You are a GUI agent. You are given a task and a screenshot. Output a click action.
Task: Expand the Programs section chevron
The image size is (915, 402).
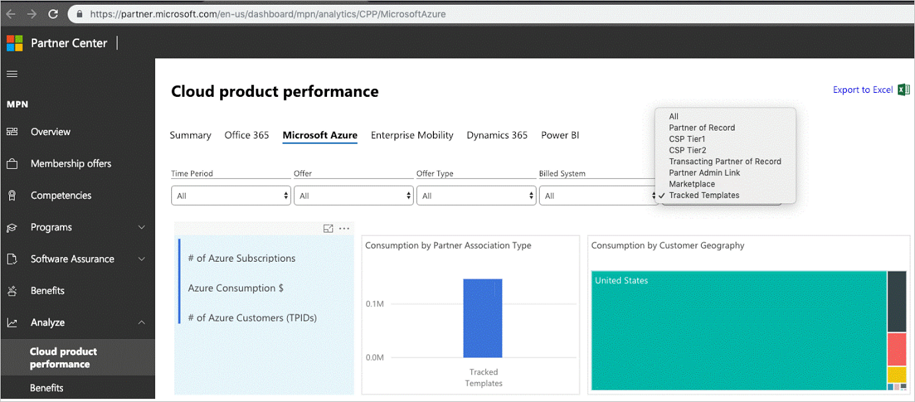tap(141, 227)
